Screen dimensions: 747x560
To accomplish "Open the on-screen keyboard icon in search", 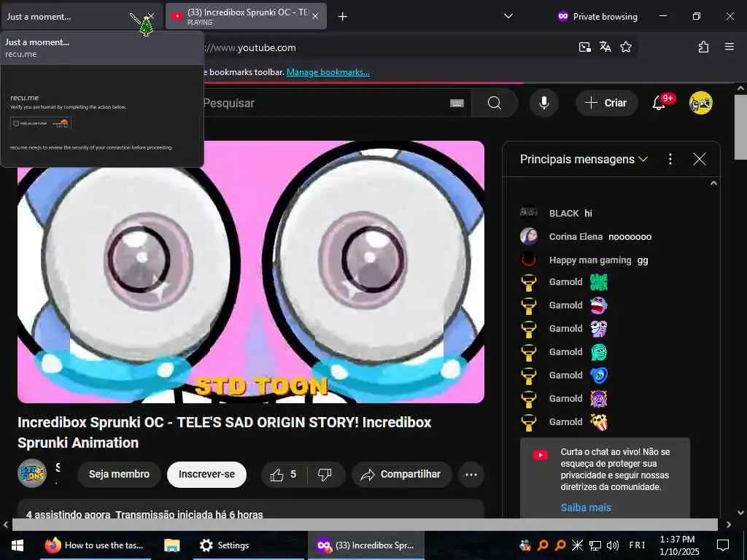I will pos(457,103).
